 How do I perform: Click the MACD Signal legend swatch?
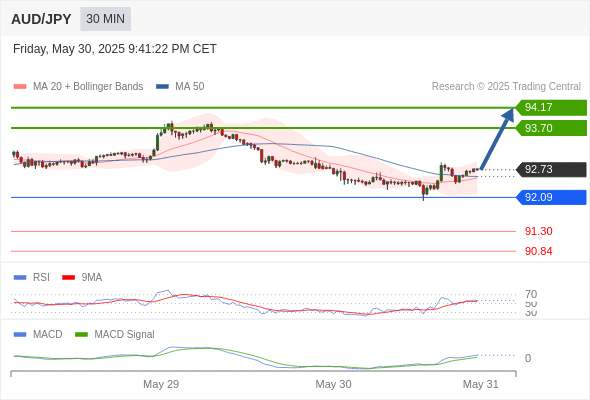[81, 334]
